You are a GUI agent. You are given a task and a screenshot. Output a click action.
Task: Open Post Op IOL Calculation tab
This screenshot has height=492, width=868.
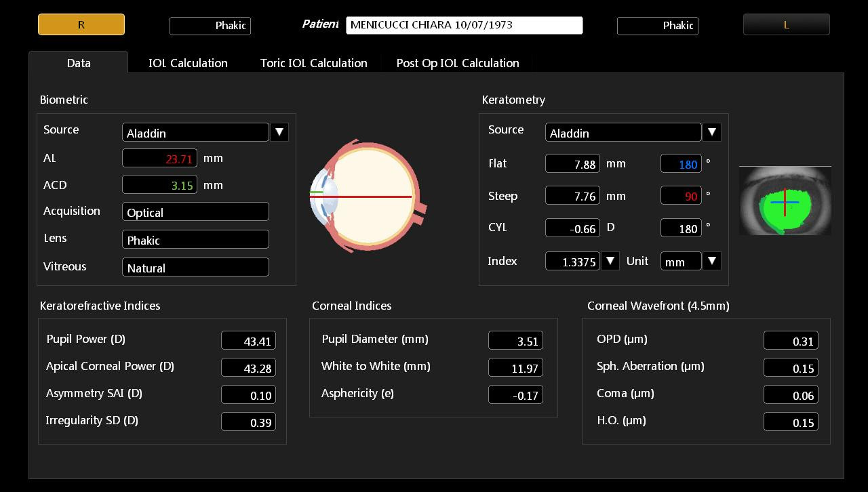pyautogui.click(x=458, y=63)
